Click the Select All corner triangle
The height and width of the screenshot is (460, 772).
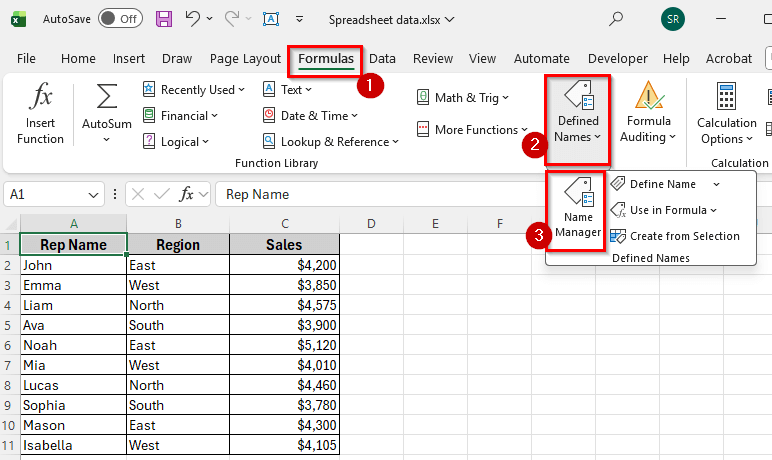click(x=10, y=224)
